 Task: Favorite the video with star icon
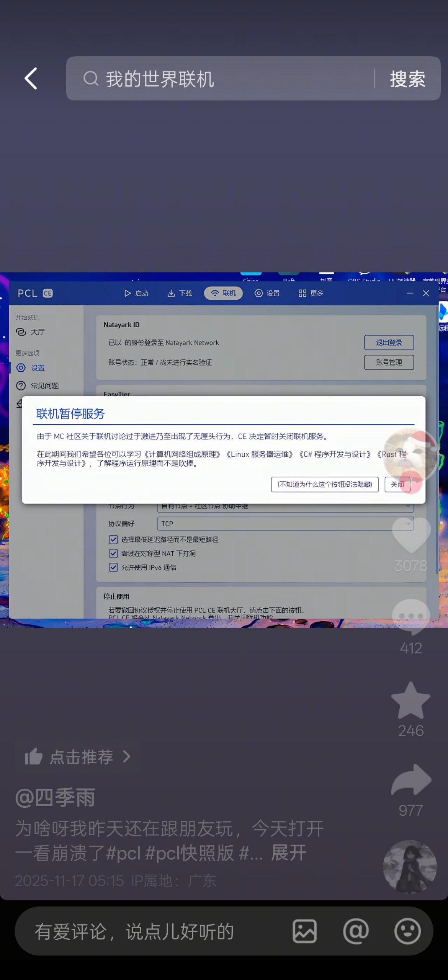coord(411,701)
